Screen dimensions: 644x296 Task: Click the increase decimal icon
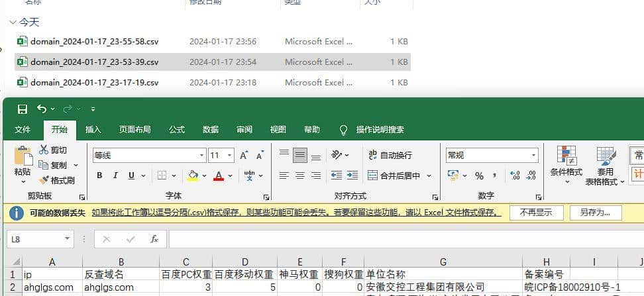[515, 175]
